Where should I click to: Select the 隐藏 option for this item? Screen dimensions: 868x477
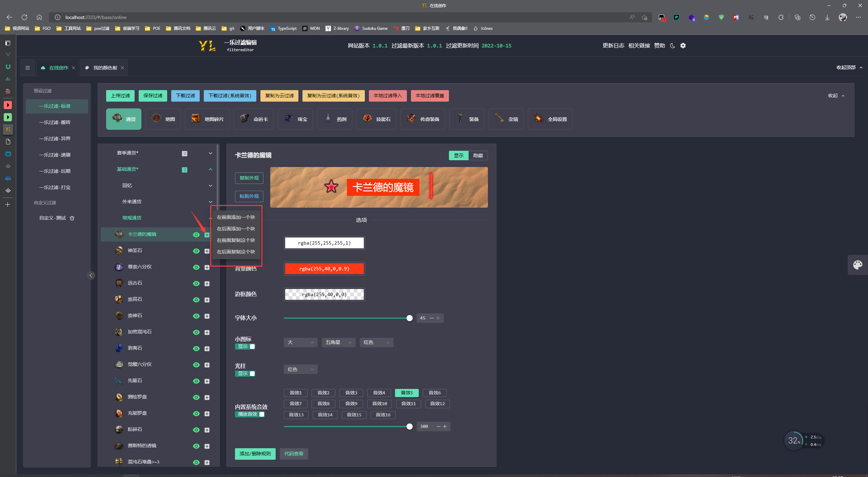(478, 155)
